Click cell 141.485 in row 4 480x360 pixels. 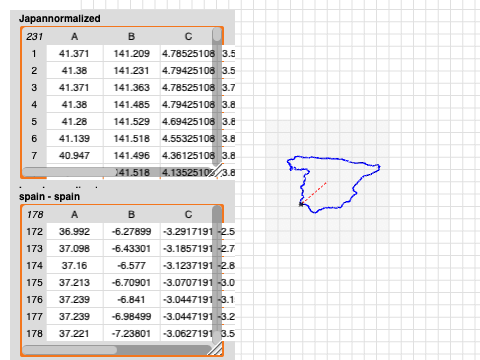(x=132, y=105)
